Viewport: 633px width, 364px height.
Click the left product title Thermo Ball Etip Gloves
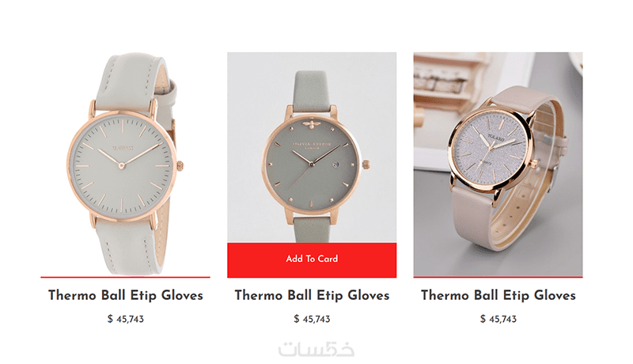point(126,295)
